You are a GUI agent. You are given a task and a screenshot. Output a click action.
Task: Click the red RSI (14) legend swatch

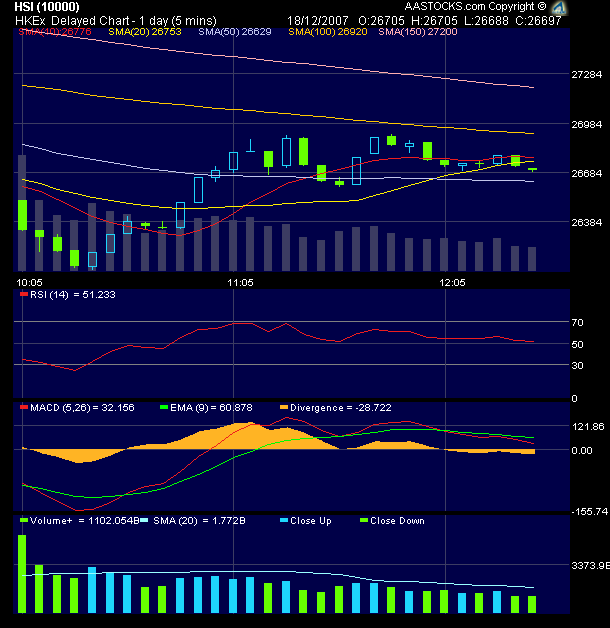point(24,295)
